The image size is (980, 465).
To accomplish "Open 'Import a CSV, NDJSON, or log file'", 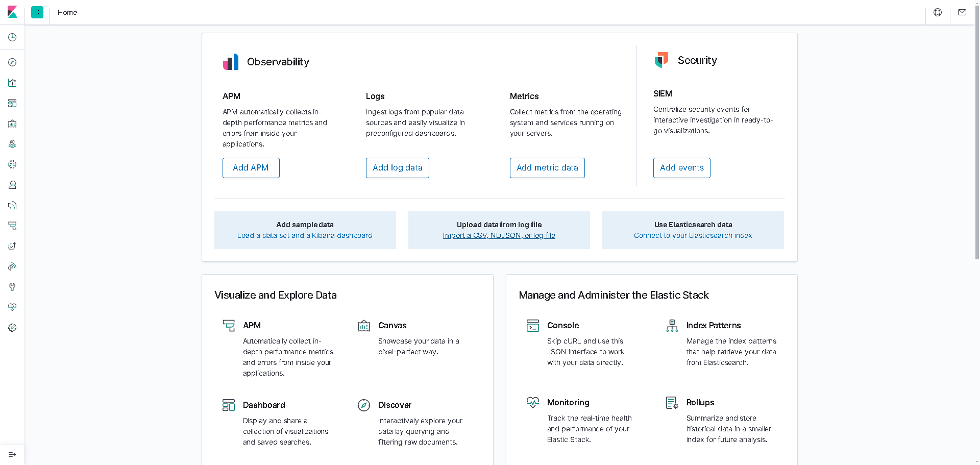I will click(499, 235).
